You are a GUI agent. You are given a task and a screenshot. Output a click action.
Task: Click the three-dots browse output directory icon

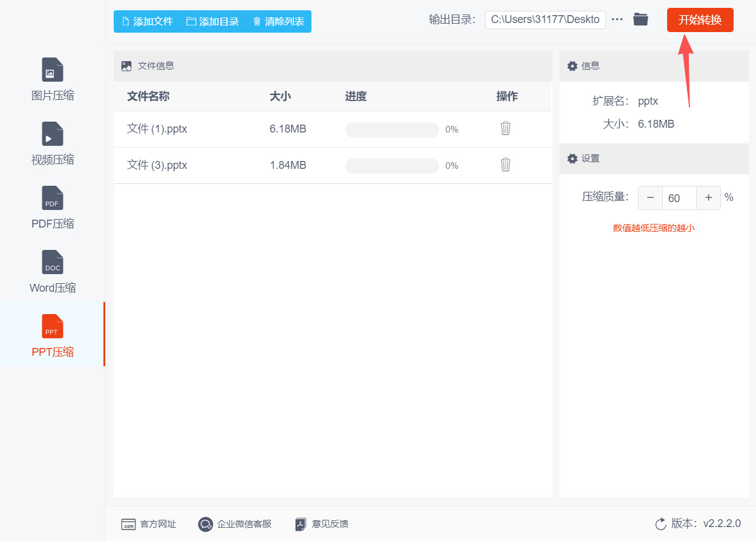pos(617,19)
